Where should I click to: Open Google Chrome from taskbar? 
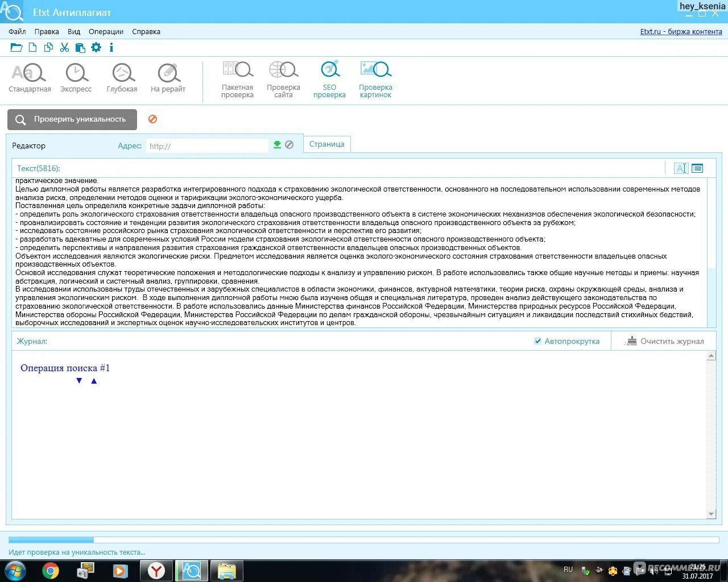51,571
